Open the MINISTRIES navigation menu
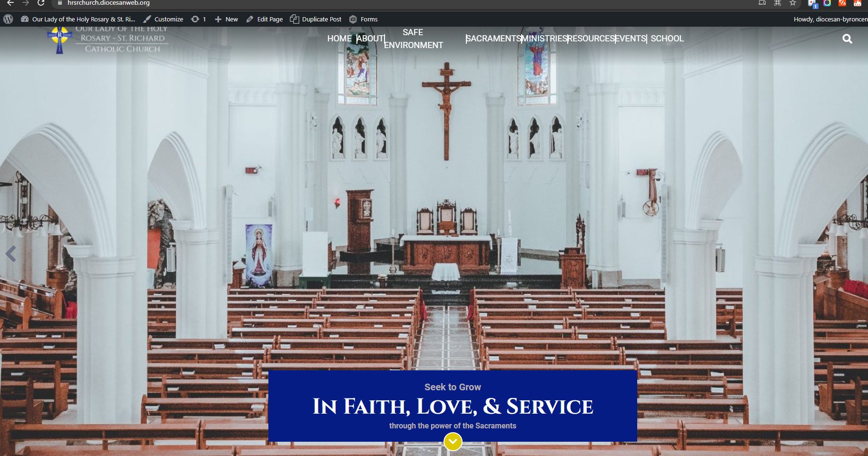Image resolution: width=868 pixels, height=456 pixels. point(544,39)
